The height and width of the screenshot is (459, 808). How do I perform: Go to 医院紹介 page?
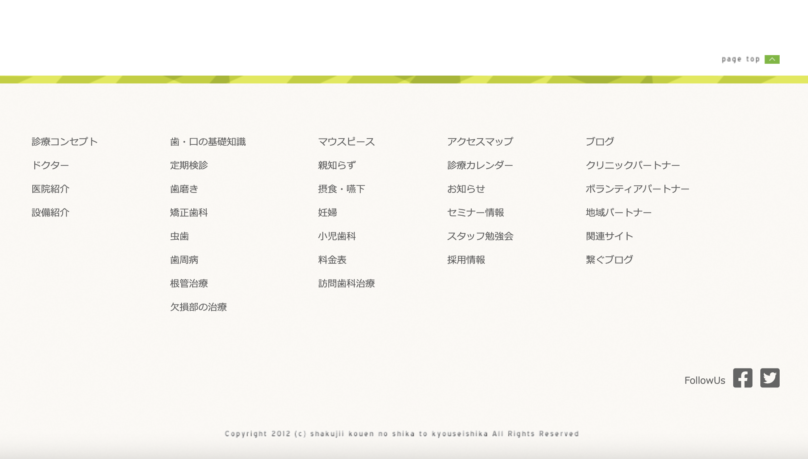50,189
